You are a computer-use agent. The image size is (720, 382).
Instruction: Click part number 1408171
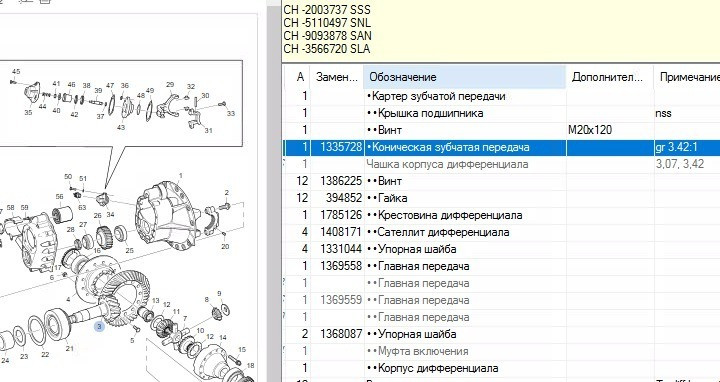point(341,232)
